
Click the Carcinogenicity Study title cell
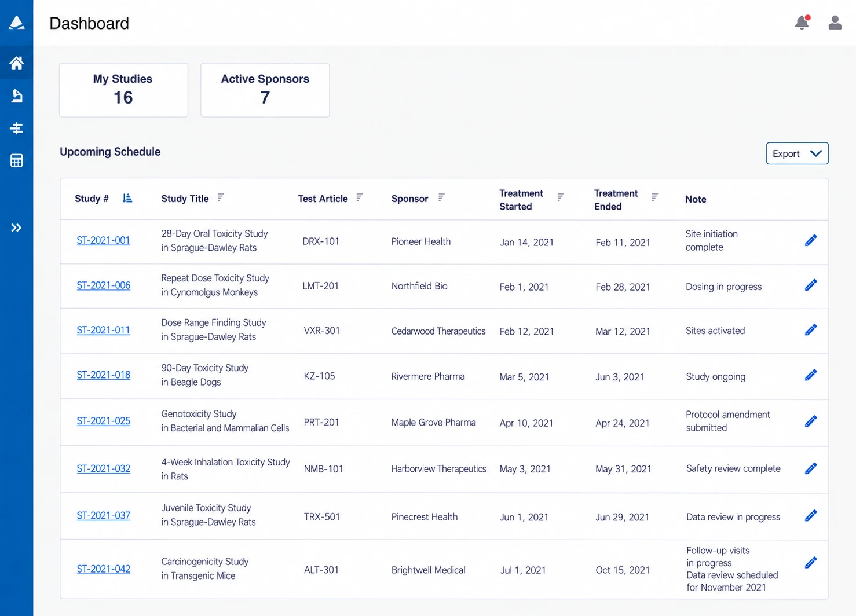tap(205, 569)
